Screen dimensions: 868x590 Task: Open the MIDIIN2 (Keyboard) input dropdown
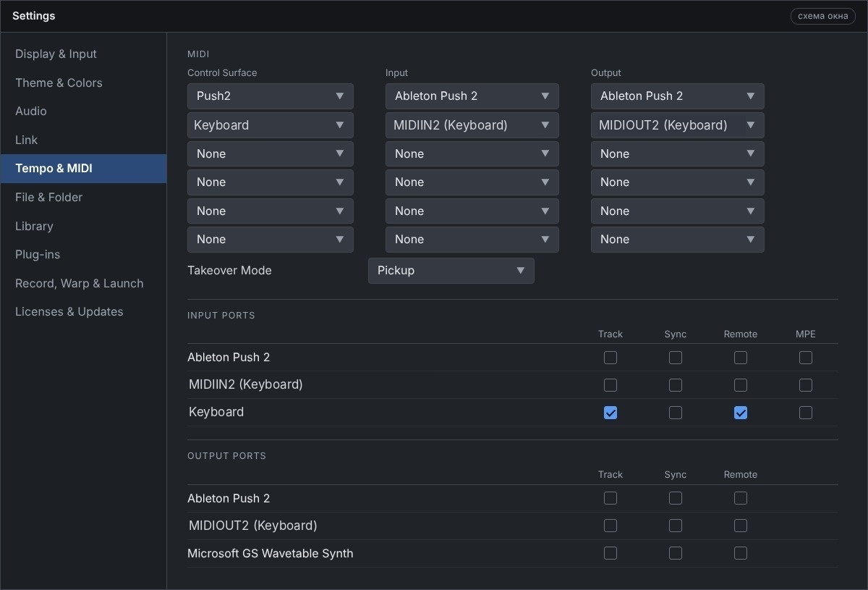[472, 125]
